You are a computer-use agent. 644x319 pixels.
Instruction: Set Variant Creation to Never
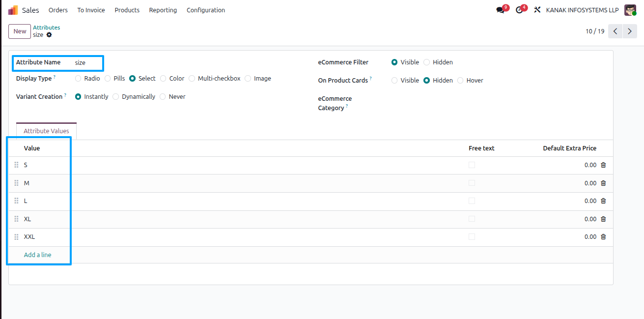click(163, 97)
